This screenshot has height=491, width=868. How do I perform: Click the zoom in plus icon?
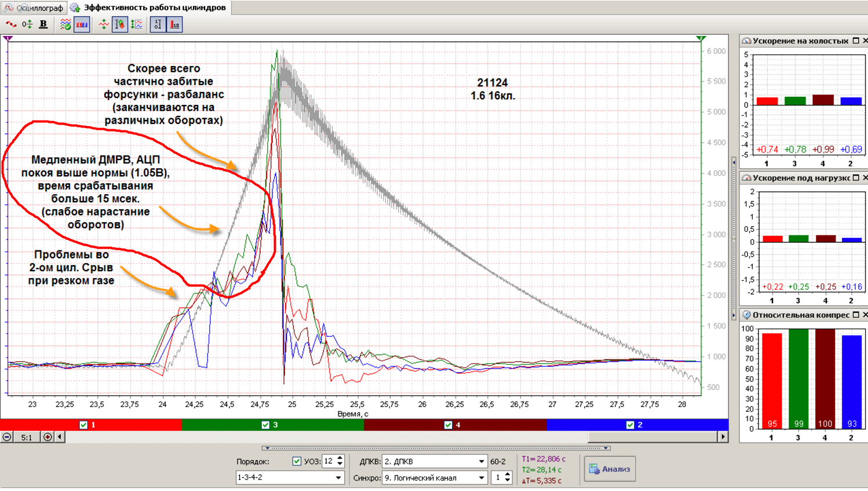click(48, 437)
